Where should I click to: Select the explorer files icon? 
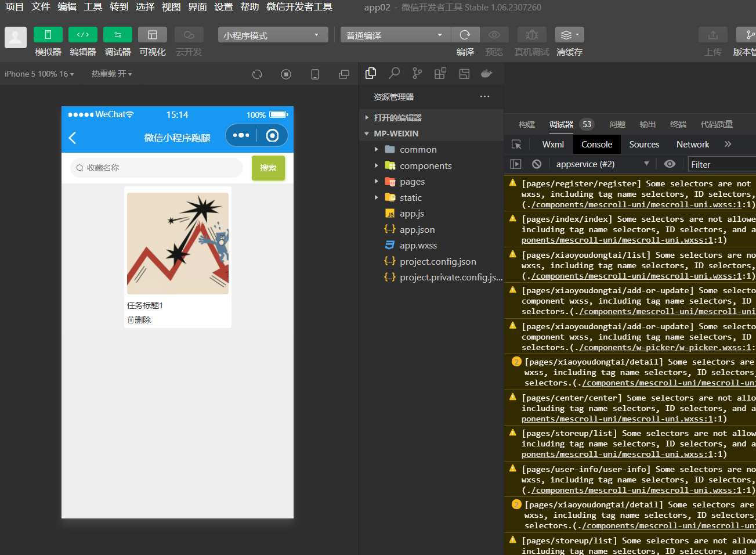[371, 73]
